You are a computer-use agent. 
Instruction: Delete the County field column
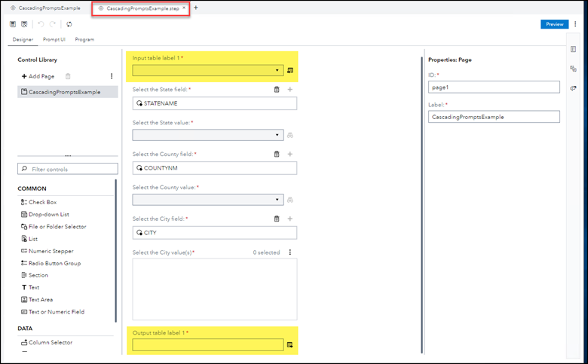click(x=277, y=154)
